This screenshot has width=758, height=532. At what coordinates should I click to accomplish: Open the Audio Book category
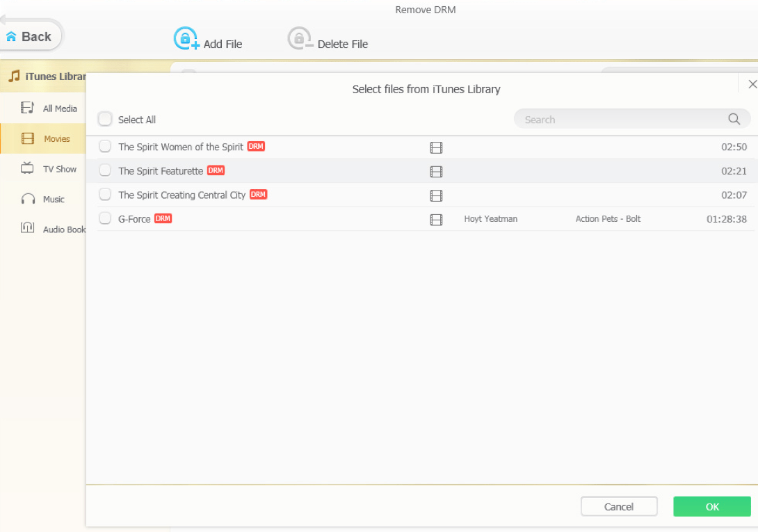[25, 229]
